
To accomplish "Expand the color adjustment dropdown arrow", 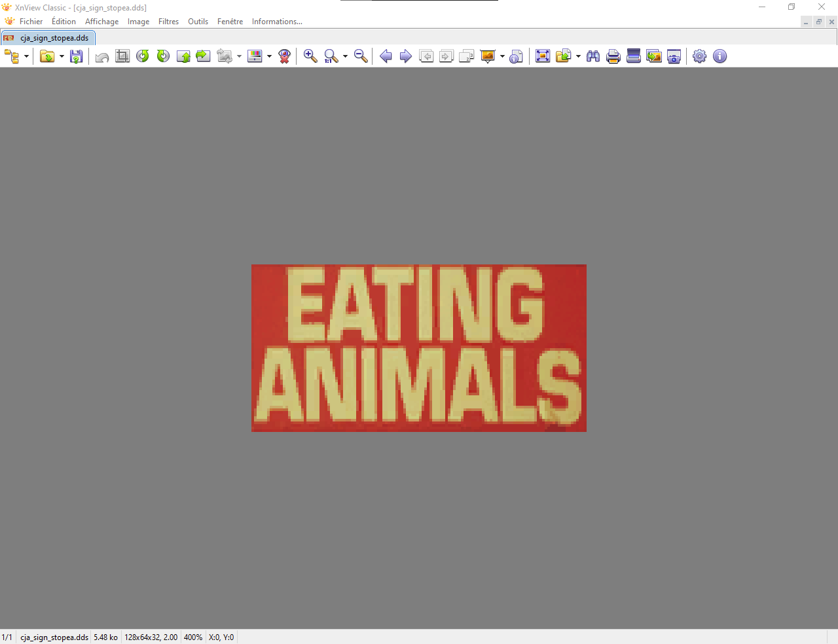I will (x=269, y=56).
